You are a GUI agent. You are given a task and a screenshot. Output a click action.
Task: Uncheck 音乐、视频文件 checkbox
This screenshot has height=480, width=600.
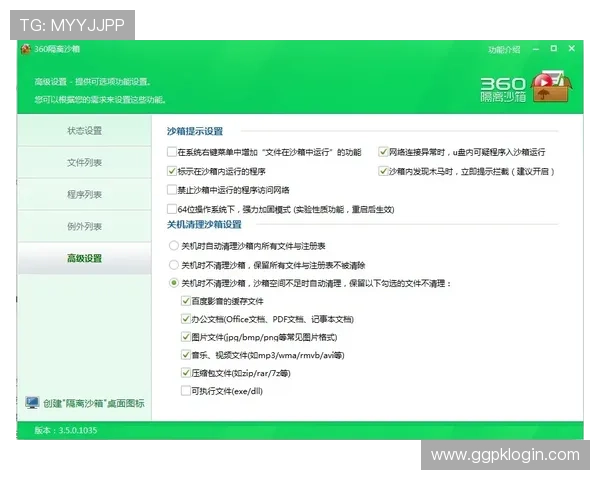click(x=186, y=355)
